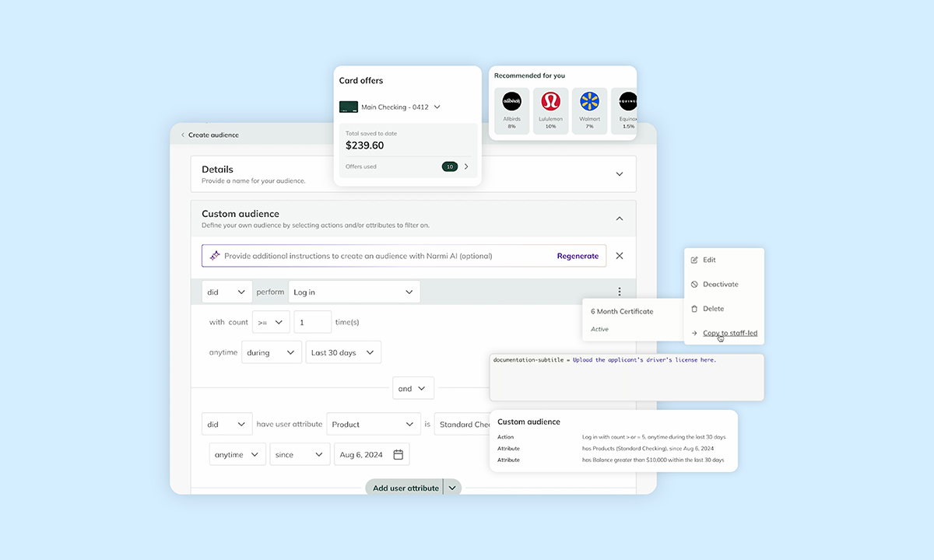The height and width of the screenshot is (560, 934).
Task: Open the Log in action dropdown
Action: pos(354,292)
